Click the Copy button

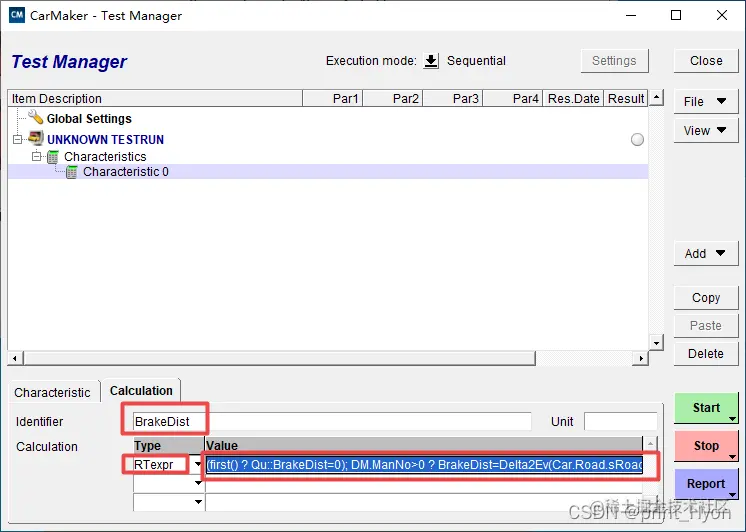[706, 297]
